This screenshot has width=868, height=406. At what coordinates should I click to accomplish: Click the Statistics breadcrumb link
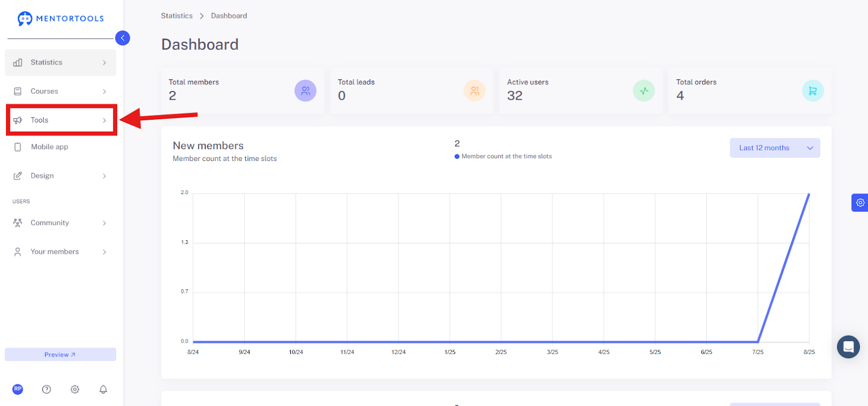177,16
